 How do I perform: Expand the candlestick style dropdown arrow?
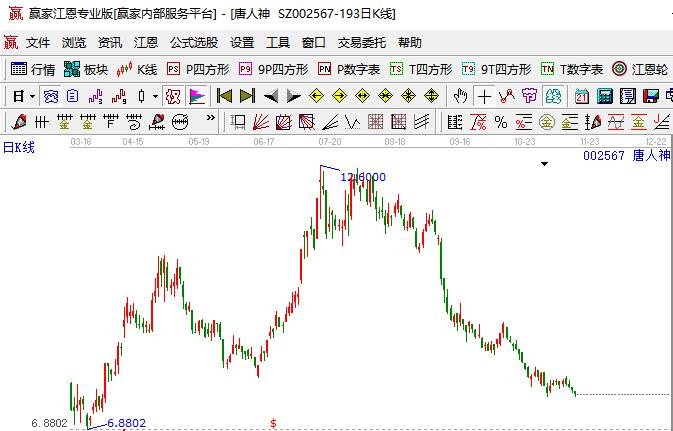pyautogui.click(x=155, y=96)
